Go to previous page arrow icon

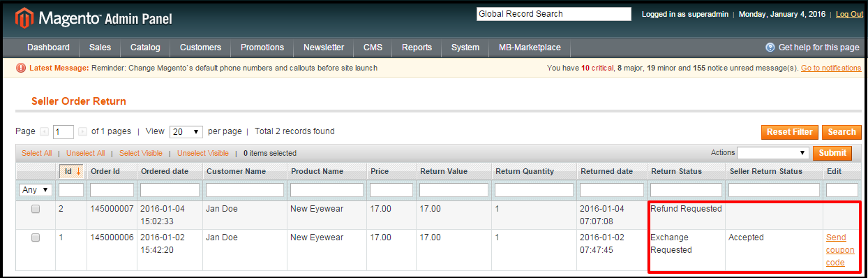point(45,131)
